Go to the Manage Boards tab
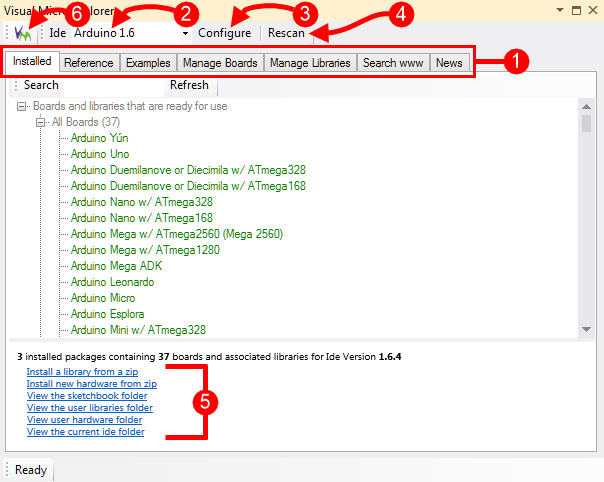The image size is (604, 482). pyautogui.click(x=220, y=63)
